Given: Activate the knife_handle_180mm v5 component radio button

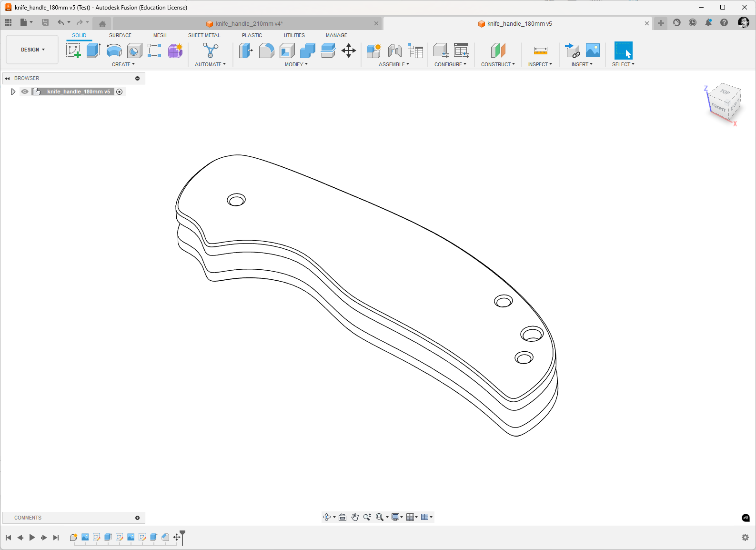Looking at the screenshot, I should [120, 92].
